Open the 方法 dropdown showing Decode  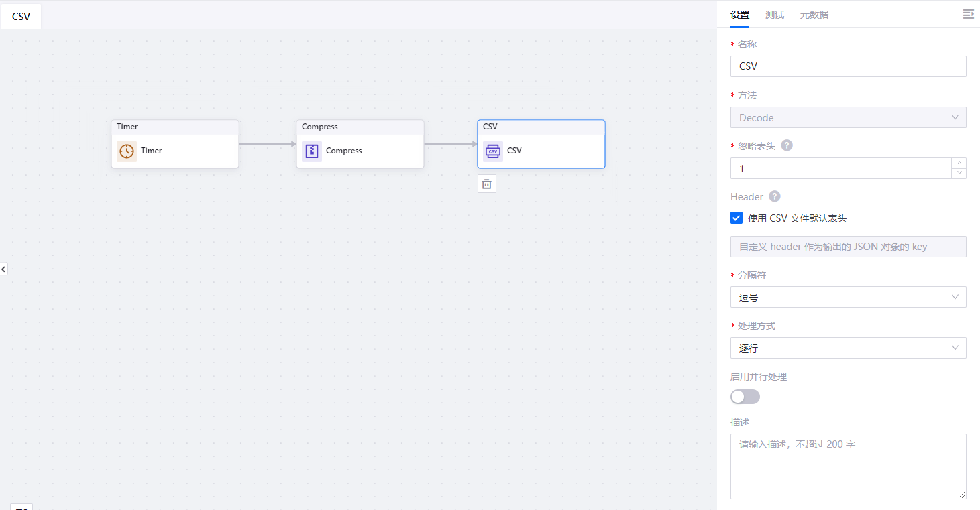point(848,117)
